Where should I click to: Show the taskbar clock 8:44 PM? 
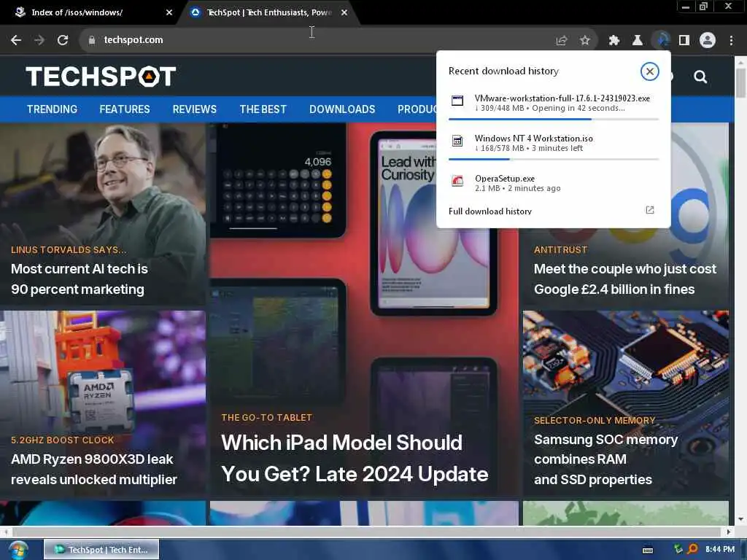pyautogui.click(x=720, y=549)
